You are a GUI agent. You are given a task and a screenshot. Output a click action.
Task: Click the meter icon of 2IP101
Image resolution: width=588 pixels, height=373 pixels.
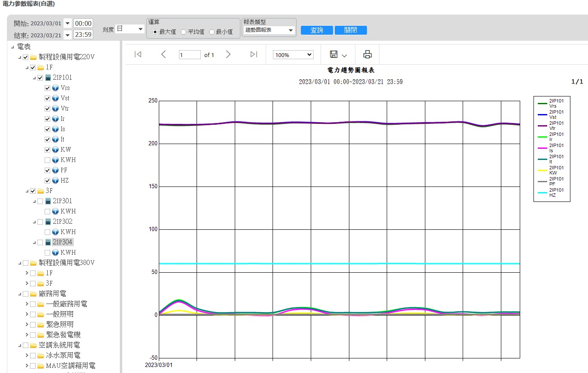(x=48, y=78)
